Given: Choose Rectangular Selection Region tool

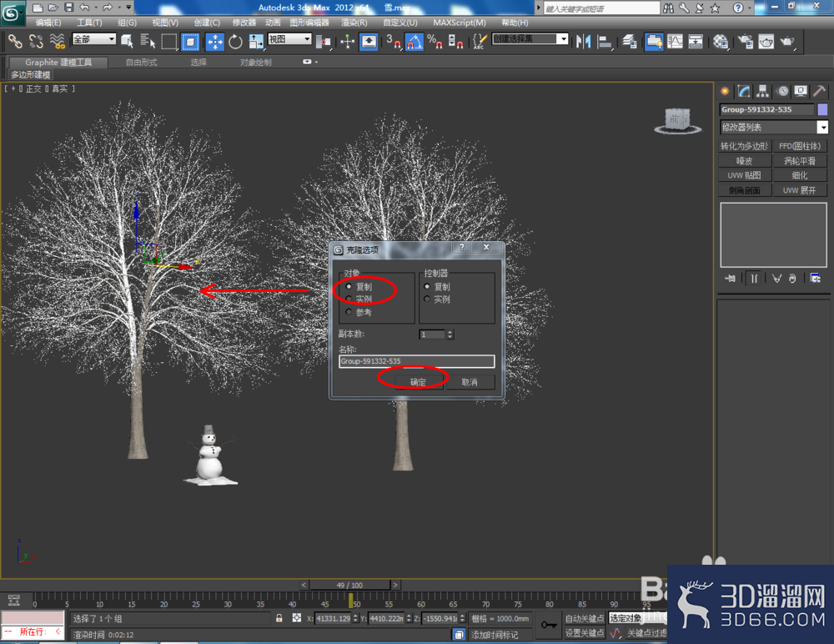Looking at the screenshot, I should click(x=168, y=41).
